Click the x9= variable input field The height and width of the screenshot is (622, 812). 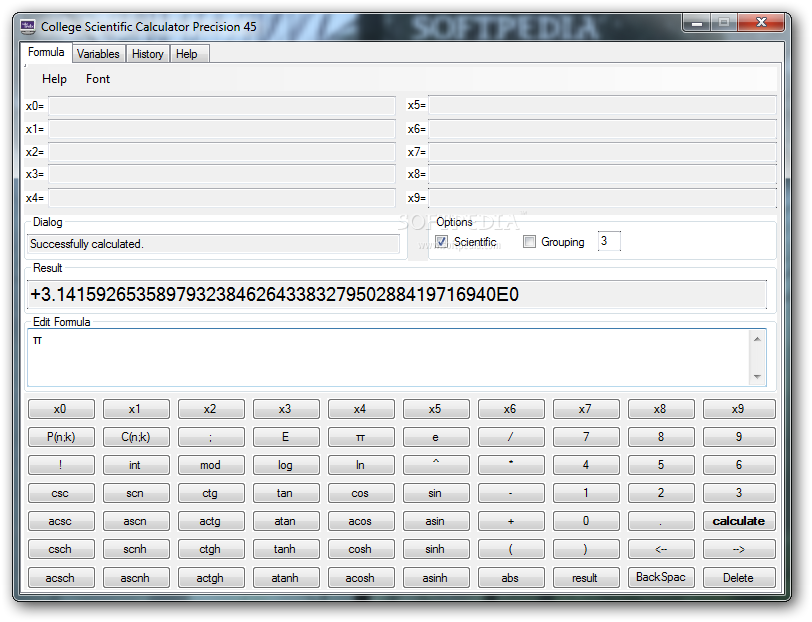point(602,198)
